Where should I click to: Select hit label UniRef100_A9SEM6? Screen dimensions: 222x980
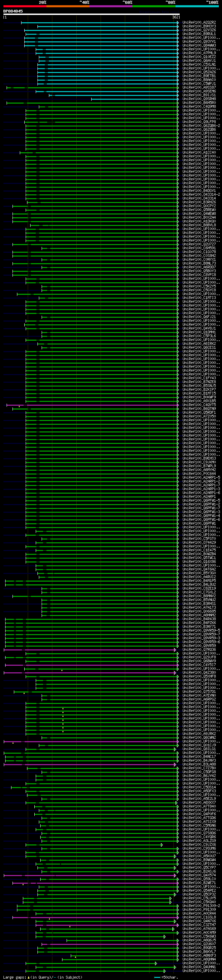click(199, 91)
